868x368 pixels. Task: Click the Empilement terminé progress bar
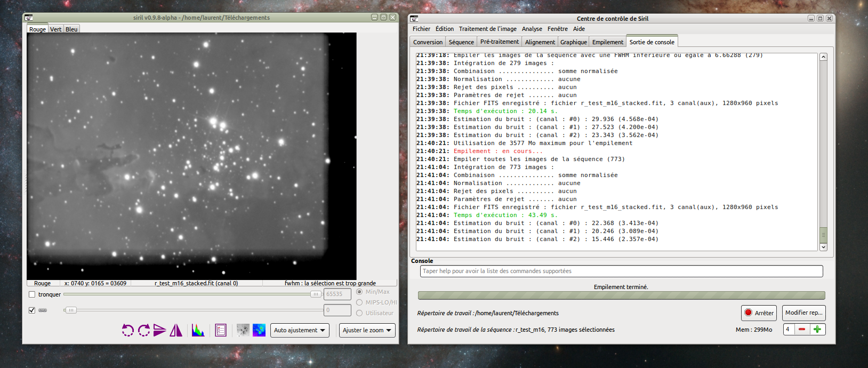[621, 295]
